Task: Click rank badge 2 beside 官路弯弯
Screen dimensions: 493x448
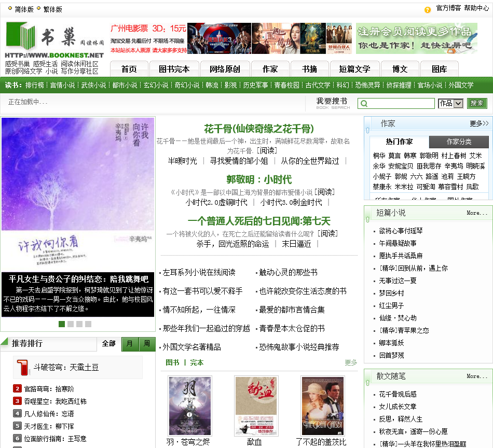Action: [17, 388]
